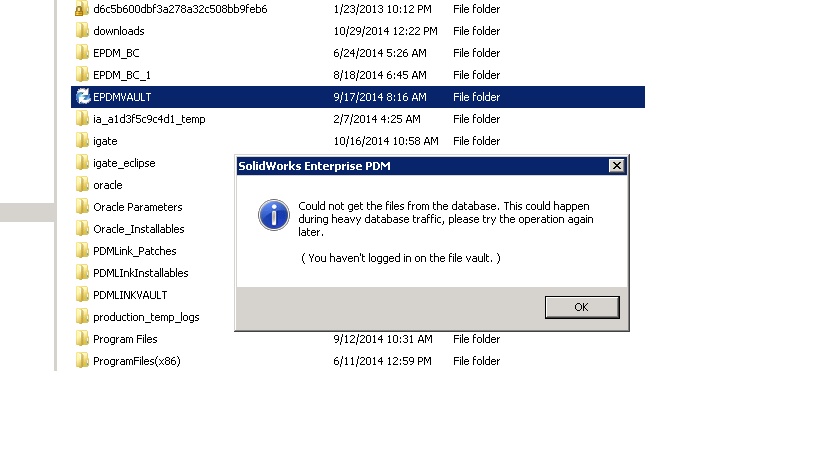Select the EPDM_BC folder name
Viewport: 819px width, 460px height.
(x=116, y=53)
